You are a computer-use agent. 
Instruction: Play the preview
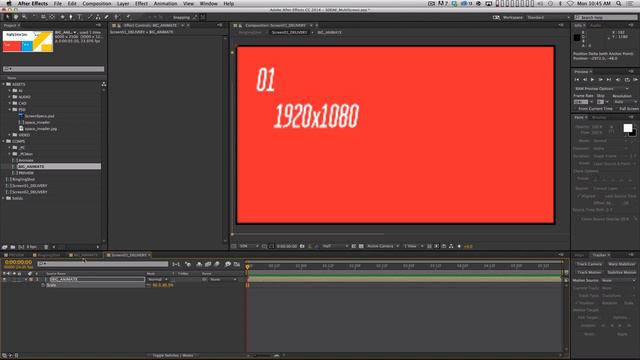[x=592, y=80]
